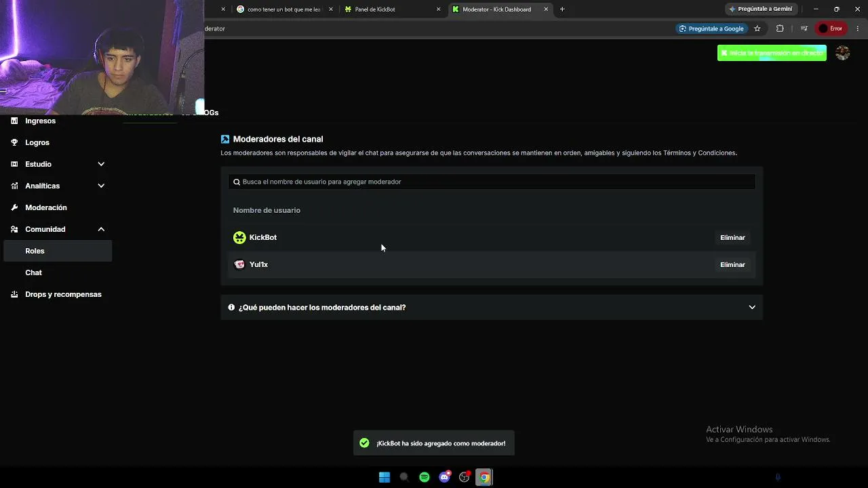Click the Logros trophy icon
Screen dimensions: 868x488
pos(14,142)
